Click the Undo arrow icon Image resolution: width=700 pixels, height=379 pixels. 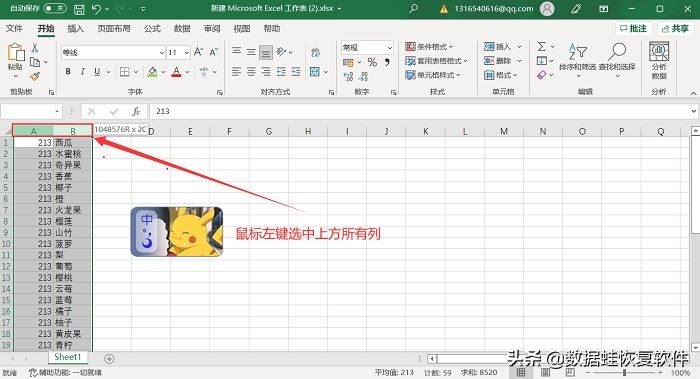coord(96,9)
